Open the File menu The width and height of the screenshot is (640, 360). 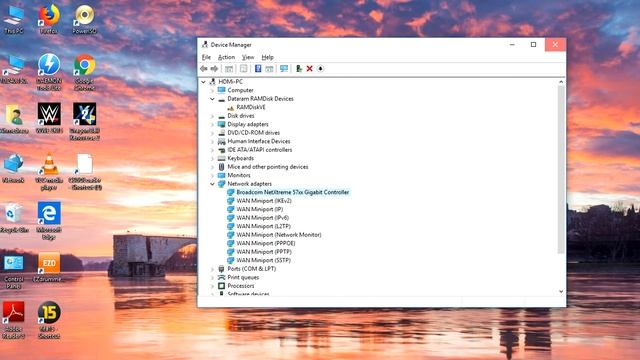pos(206,57)
